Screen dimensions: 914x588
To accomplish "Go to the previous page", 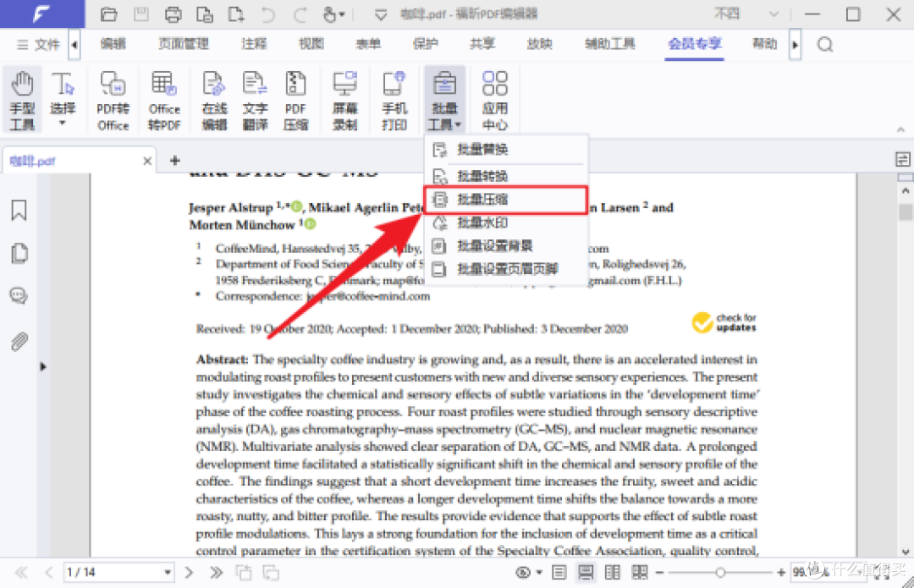I will (49, 572).
